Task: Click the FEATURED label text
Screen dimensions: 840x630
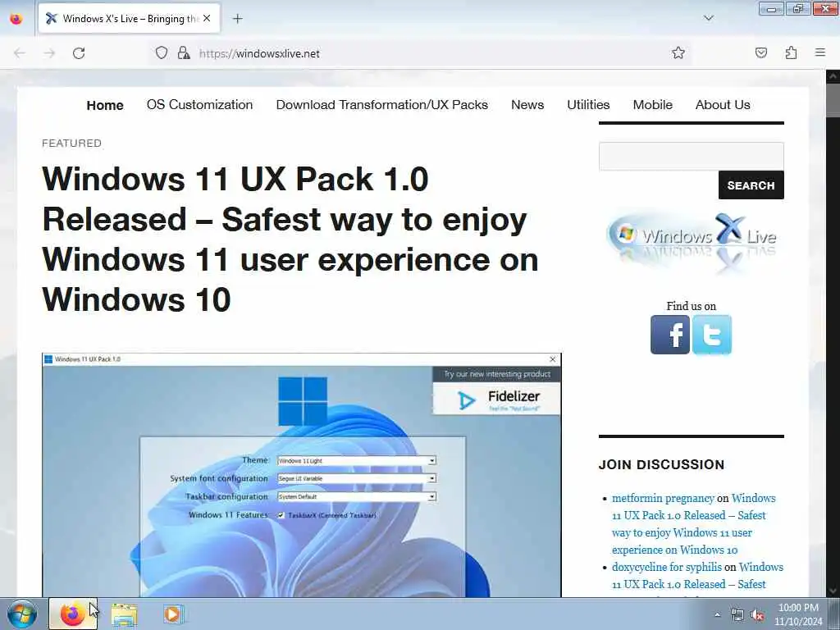Action: click(x=72, y=143)
